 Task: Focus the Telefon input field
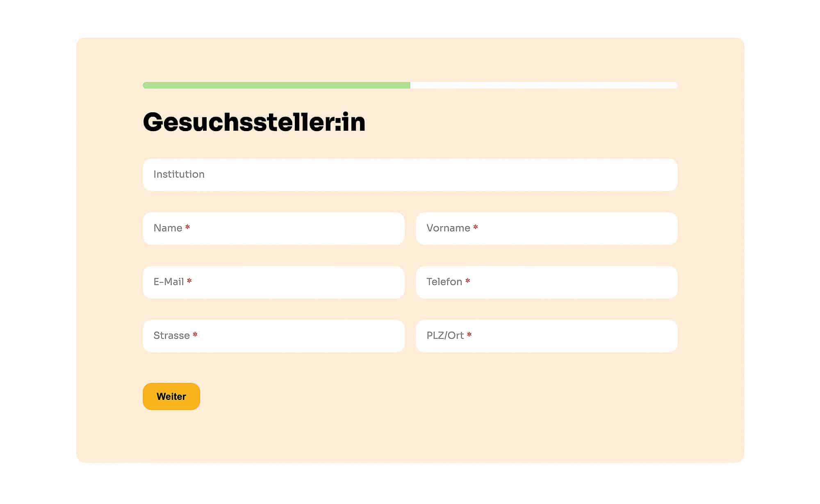click(547, 282)
